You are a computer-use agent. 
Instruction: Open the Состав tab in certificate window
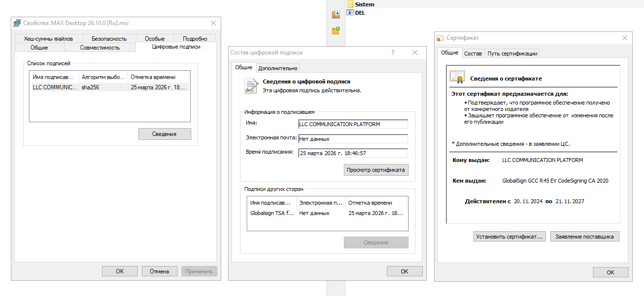pos(473,54)
